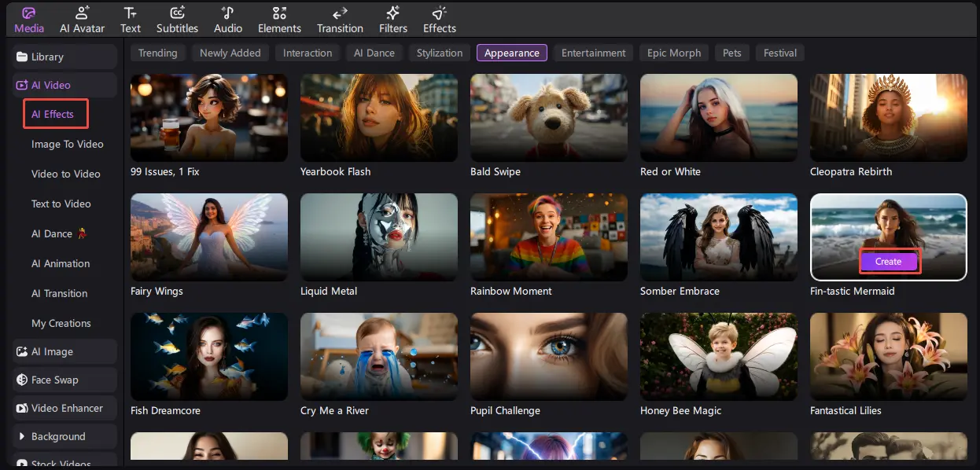Select the Epic Morph category tab
The height and width of the screenshot is (470, 980).
point(673,53)
